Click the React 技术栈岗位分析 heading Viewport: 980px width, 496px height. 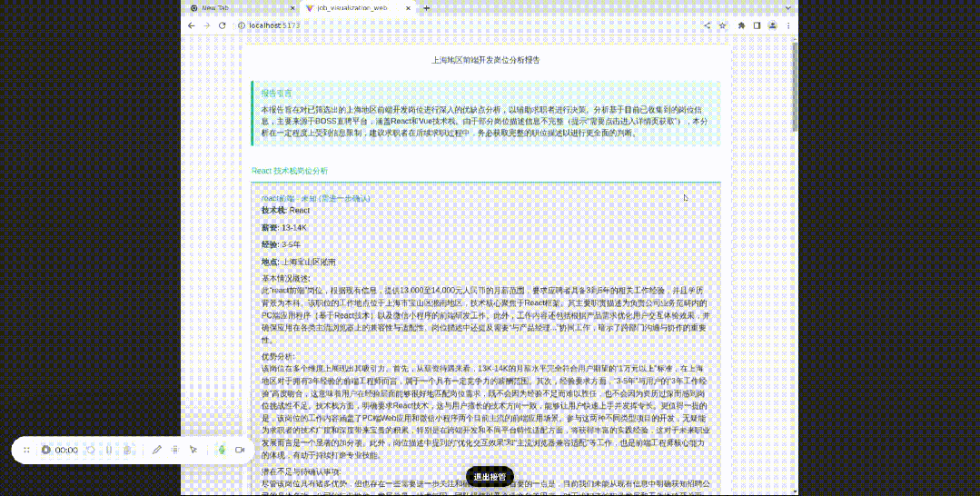290,171
